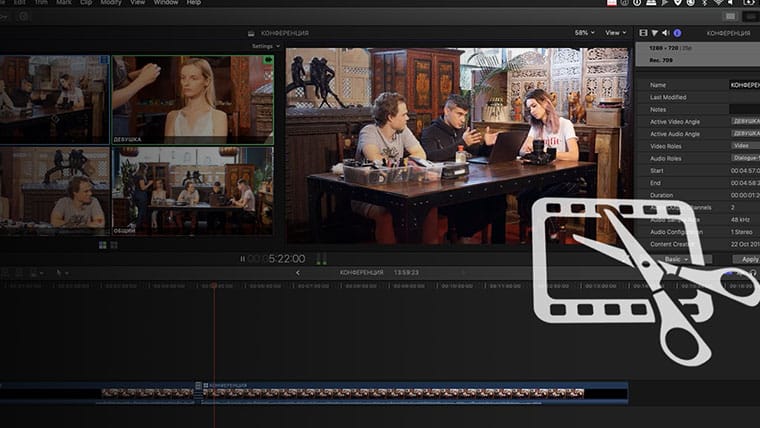Click the Wi-Fi icon in macOS menu bar
Image resolution: width=760 pixels, height=428 pixels.
718,3
